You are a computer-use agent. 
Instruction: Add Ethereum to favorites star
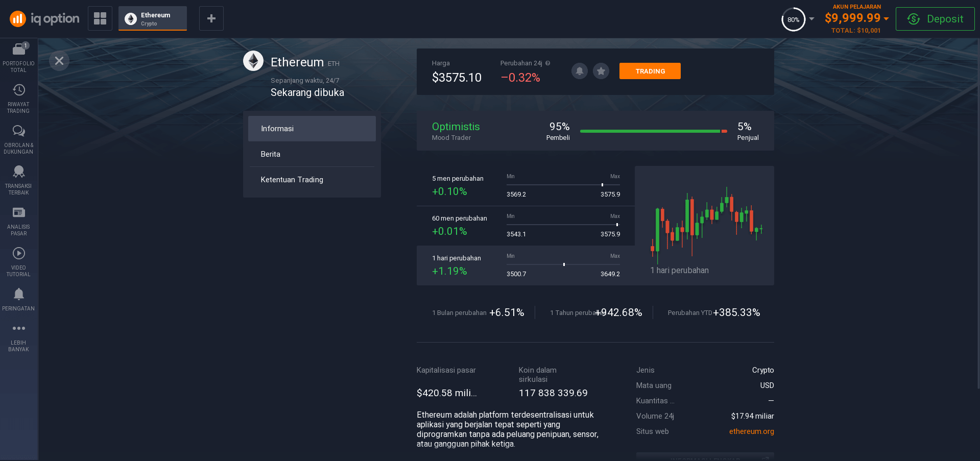[x=601, y=71]
